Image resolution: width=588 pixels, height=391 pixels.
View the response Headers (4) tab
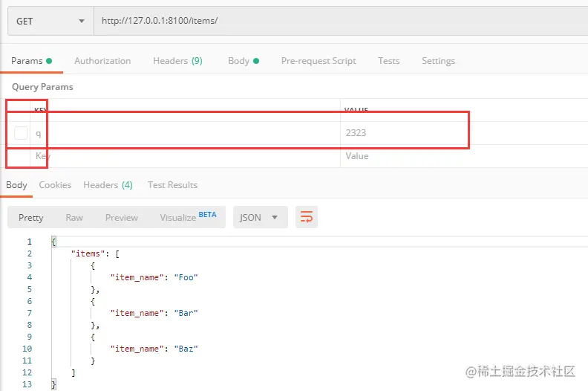point(108,185)
